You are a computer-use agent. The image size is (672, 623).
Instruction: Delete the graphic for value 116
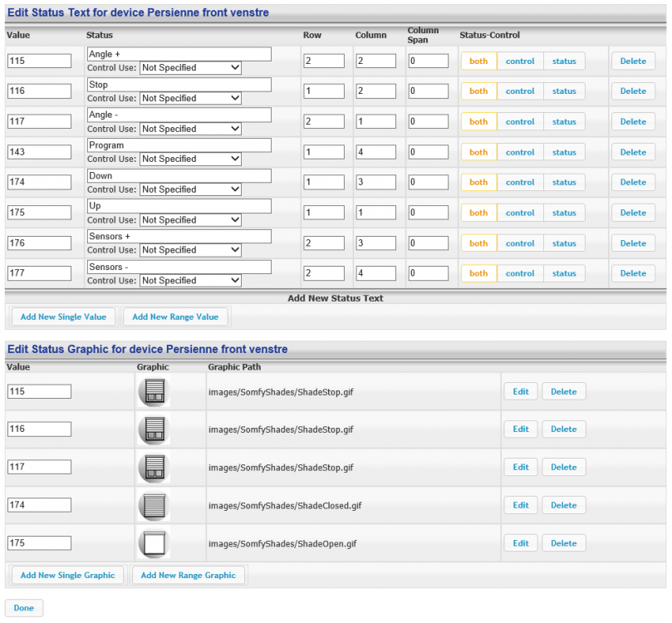click(563, 429)
